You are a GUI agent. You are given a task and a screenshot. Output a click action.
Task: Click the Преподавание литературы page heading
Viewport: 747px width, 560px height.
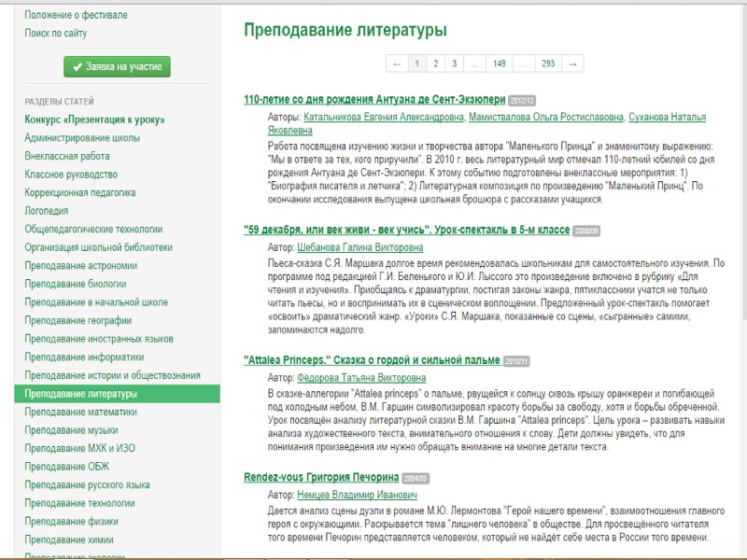(345, 30)
